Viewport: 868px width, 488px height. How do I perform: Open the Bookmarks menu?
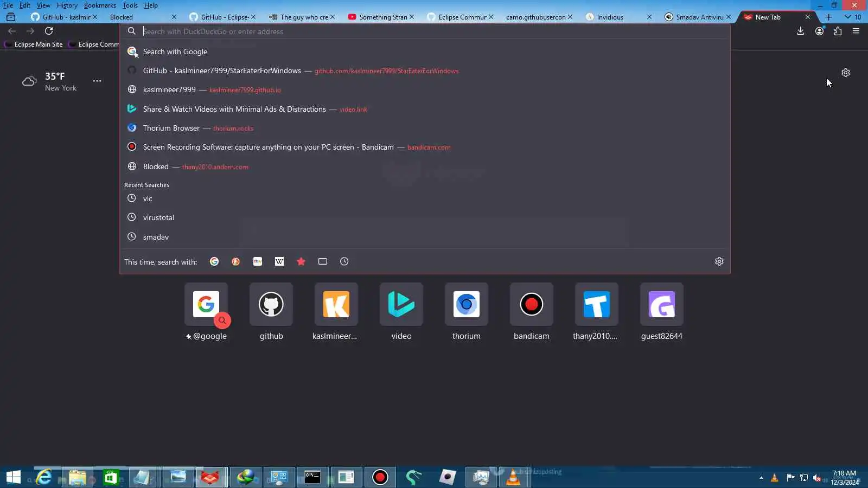point(100,5)
